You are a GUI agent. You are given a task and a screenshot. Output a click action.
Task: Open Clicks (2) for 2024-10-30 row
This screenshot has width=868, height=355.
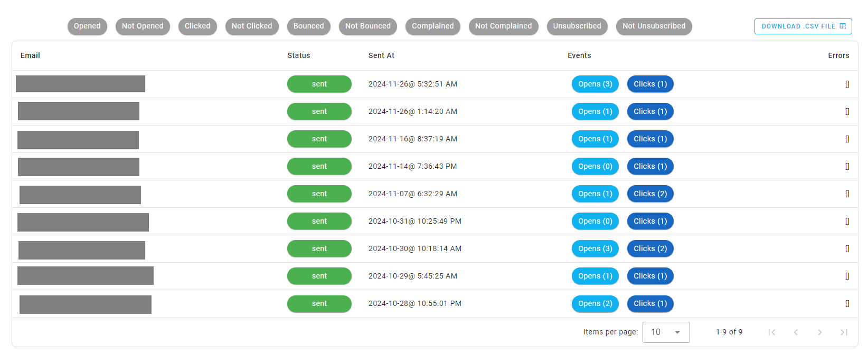pos(650,248)
